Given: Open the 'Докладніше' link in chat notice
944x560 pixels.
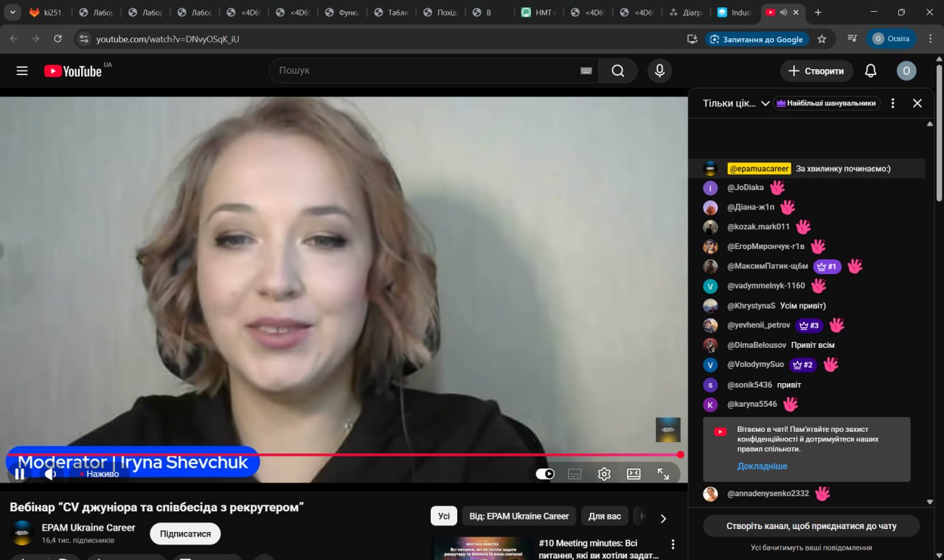Looking at the screenshot, I should click(x=762, y=466).
